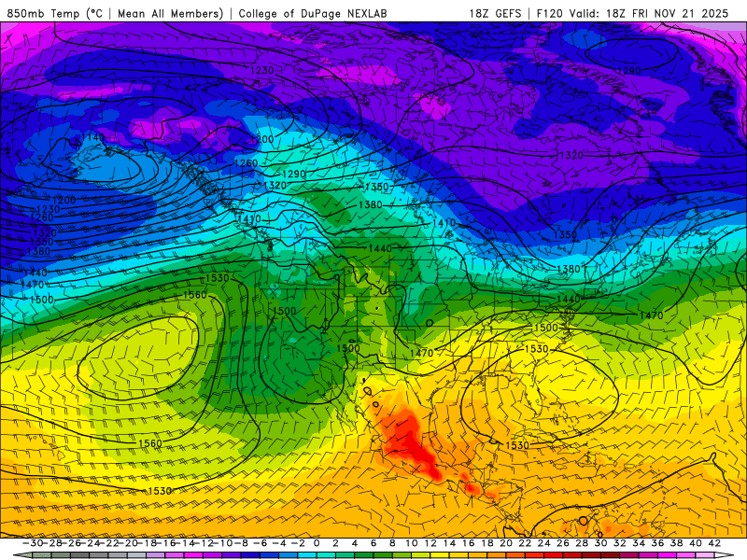
Task: Click the -22 color scale label
Action: pos(108,543)
